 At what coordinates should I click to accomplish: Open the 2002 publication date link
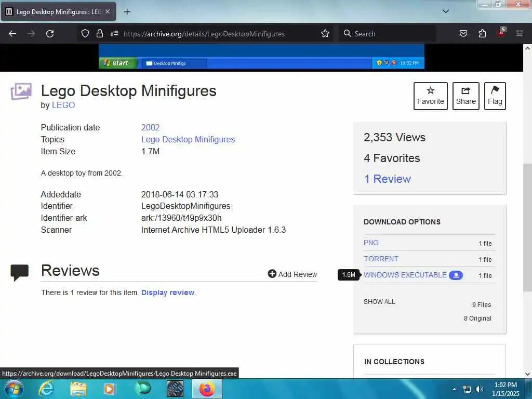click(x=150, y=128)
